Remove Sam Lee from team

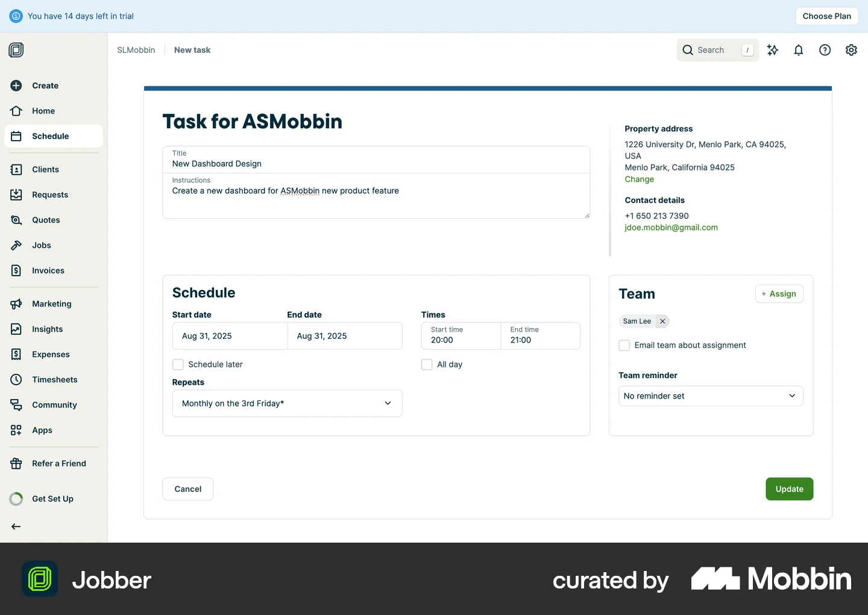(662, 321)
